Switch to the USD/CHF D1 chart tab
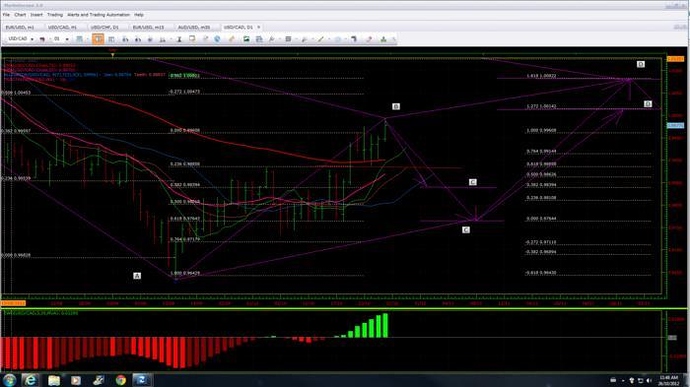 point(105,27)
